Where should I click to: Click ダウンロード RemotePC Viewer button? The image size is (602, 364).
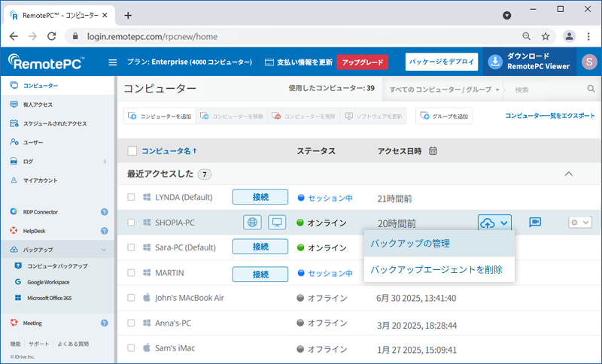pyautogui.click(x=529, y=62)
